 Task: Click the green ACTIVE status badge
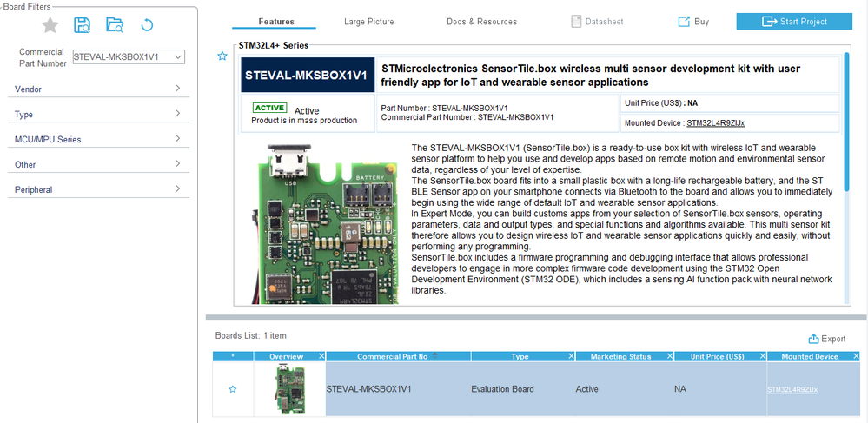coord(269,108)
